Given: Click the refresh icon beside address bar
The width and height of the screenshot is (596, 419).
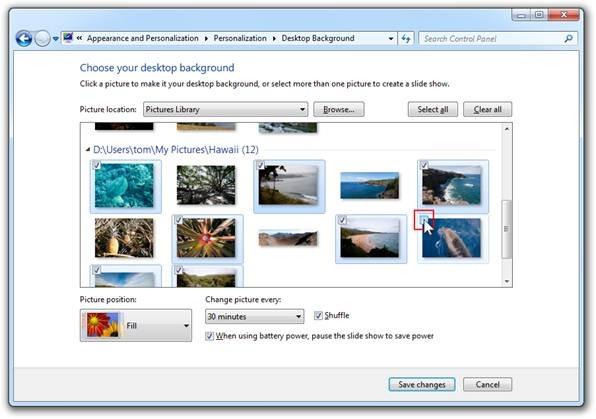Looking at the screenshot, I should pyautogui.click(x=406, y=38).
